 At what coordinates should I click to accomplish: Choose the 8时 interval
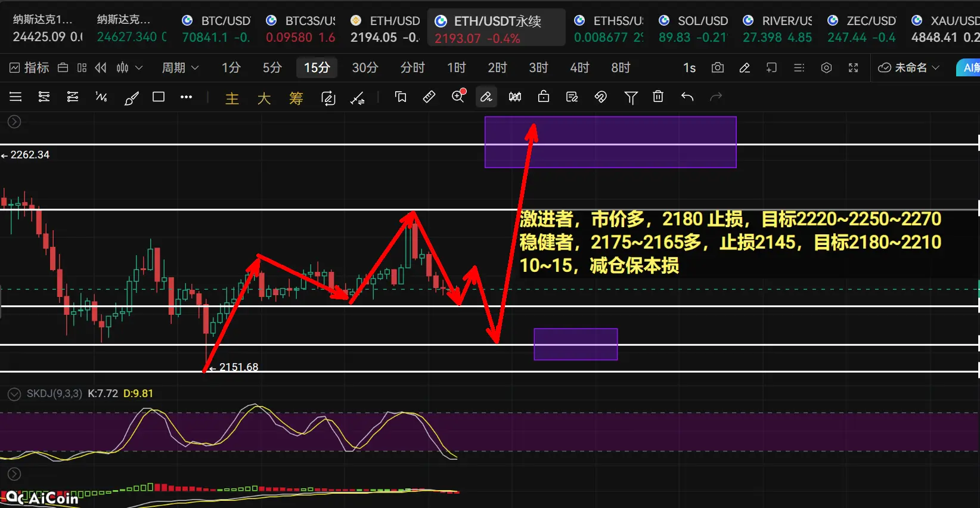621,68
